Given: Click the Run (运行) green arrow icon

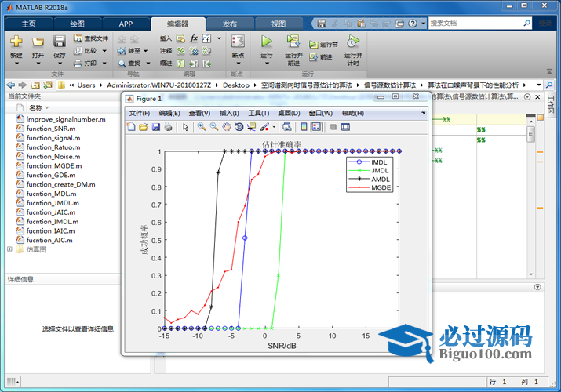Looking at the screenshot, I should 266,42.
